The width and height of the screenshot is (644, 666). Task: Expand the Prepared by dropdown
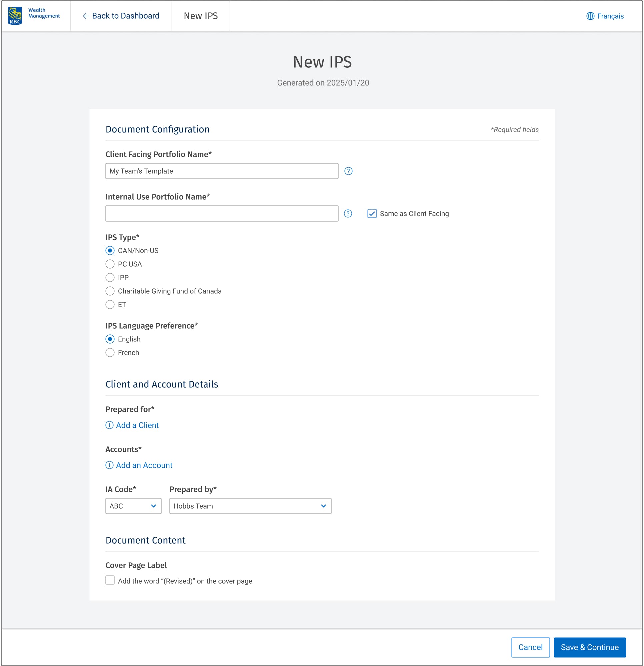coord(250,506)
